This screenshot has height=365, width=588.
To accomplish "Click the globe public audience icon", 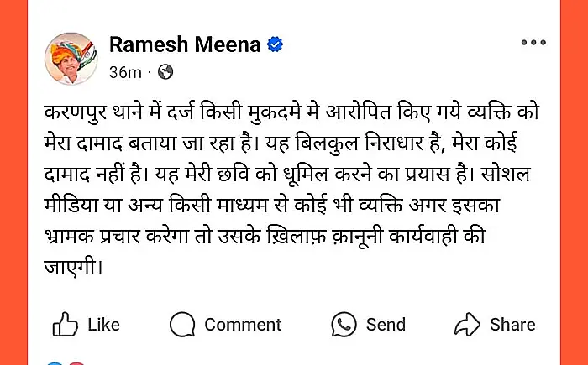I will 165,72.
